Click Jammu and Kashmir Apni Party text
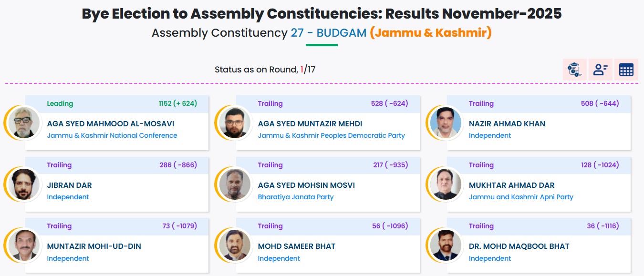Image resolution: width=644 pixels, height=276 pixels. tap(521, 197)
